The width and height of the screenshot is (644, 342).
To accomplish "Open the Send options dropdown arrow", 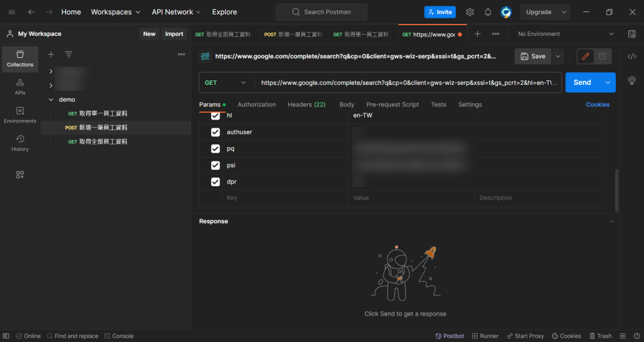I will click(608, 82).
